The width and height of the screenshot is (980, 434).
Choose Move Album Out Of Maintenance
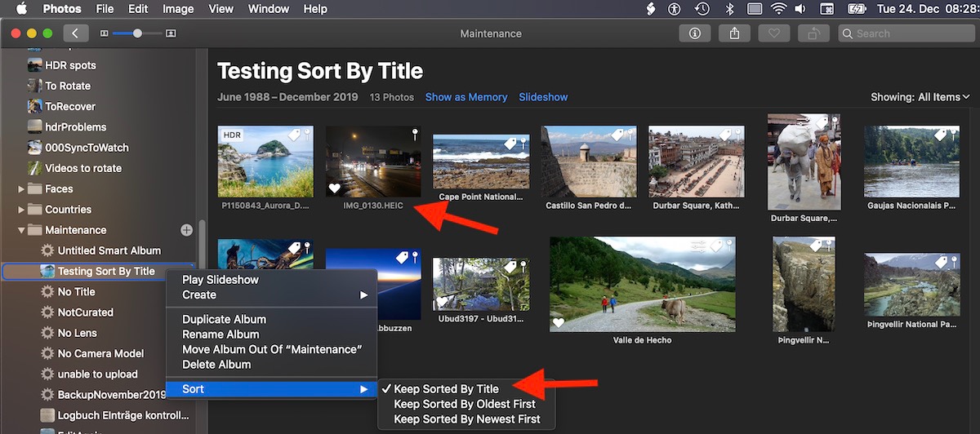[272, 349]
